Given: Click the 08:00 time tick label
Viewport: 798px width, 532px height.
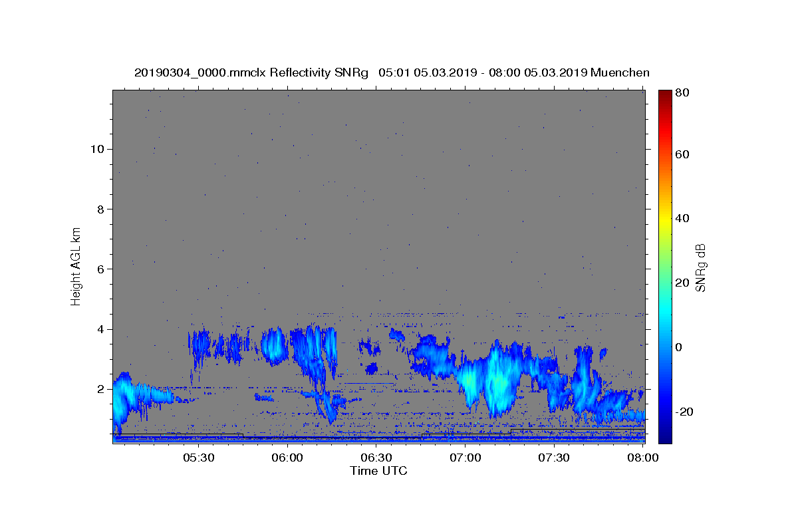Looking at the screenshot, I should pyautogui.click(x=644, y=458).
